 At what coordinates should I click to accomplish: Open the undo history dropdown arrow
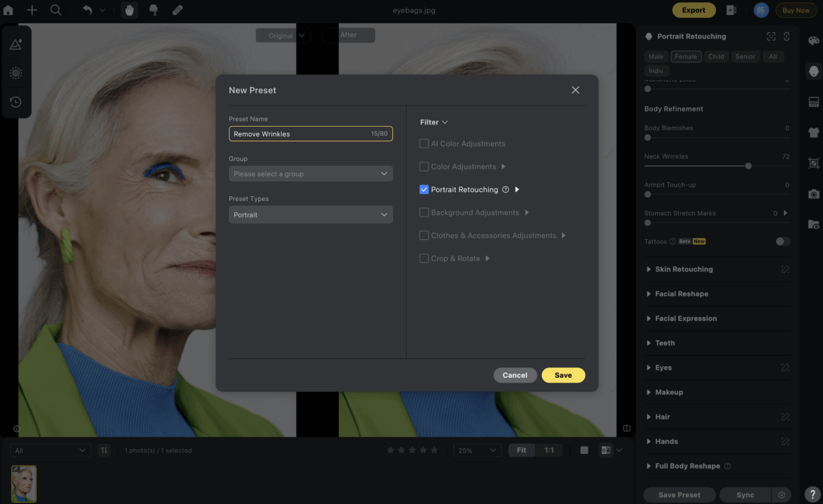pyautogui.click(x=103, y=10)
